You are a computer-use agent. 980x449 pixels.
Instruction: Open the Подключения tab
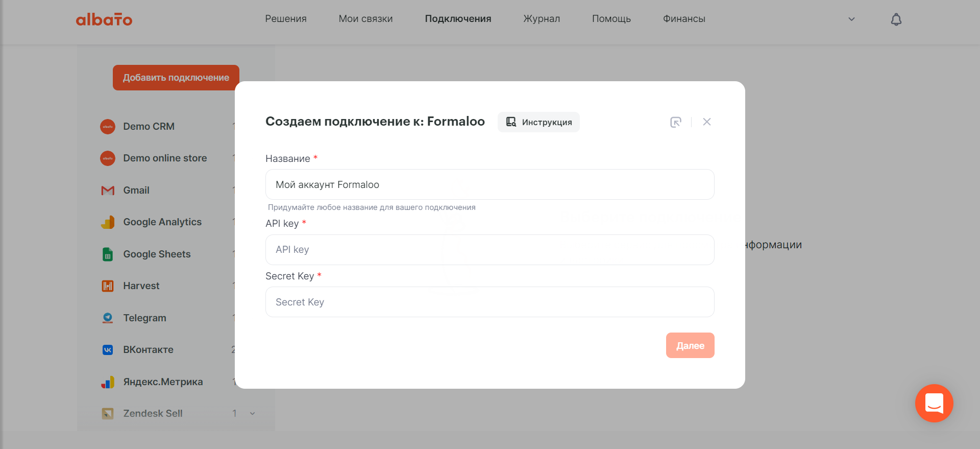click(x=458, y=19)
